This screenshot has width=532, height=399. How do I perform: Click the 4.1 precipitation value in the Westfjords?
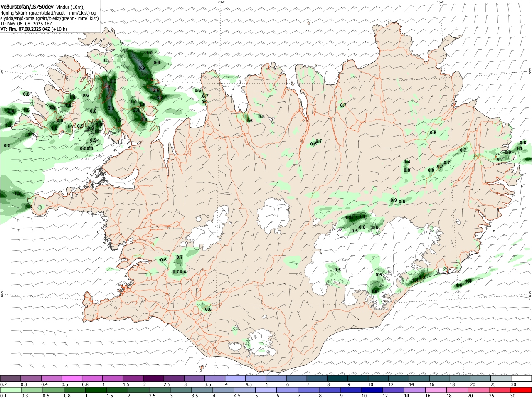coord(108,86)
